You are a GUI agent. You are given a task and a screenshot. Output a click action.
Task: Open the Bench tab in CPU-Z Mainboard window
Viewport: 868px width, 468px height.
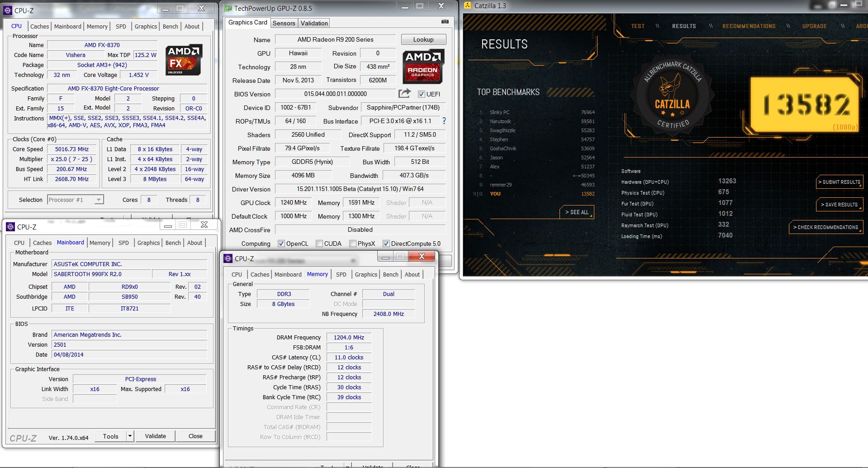coord(173,243)
